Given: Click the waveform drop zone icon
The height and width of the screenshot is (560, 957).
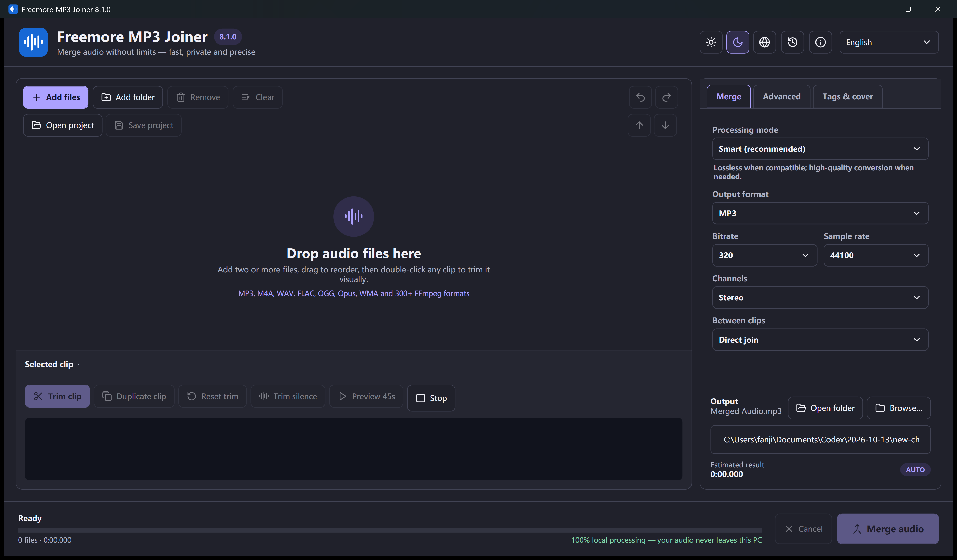Looking at the screenshot, I should pos(354,217).
